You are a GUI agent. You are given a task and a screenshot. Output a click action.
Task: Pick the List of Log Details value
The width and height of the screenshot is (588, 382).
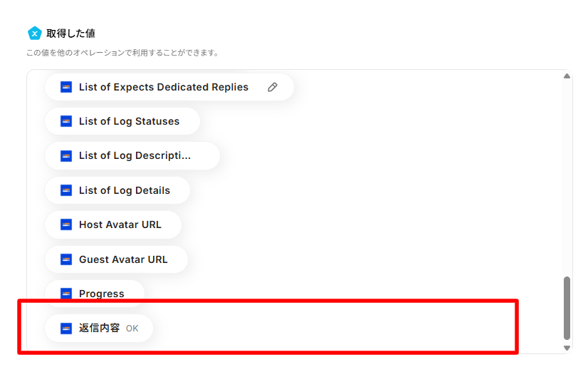click(x=117, y=190)
